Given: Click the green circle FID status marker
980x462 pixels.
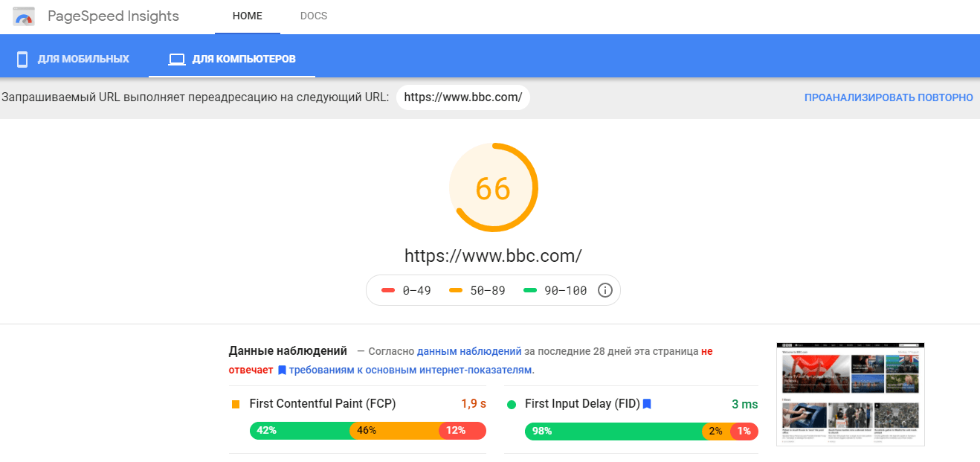Looking at the screenshot, I should tap(512, 405).
